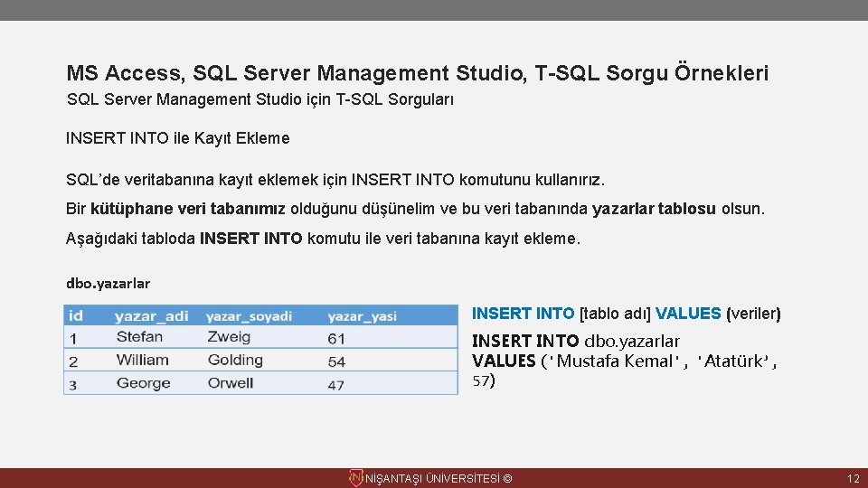Select subtitle 'SQL Server Management Studio için T-SQL Sorguları'

[260, 99]
